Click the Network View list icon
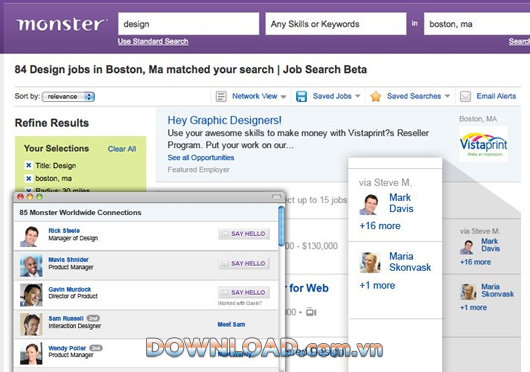This screenshot has width=530, height=372. coord(221,97)
